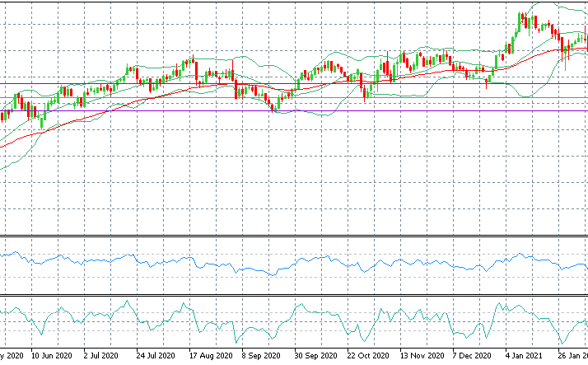Click the '2 Jul 2020' date label
Image resolution: width=588 pixels, height=365 pixels.
click(x=100, y=356)
